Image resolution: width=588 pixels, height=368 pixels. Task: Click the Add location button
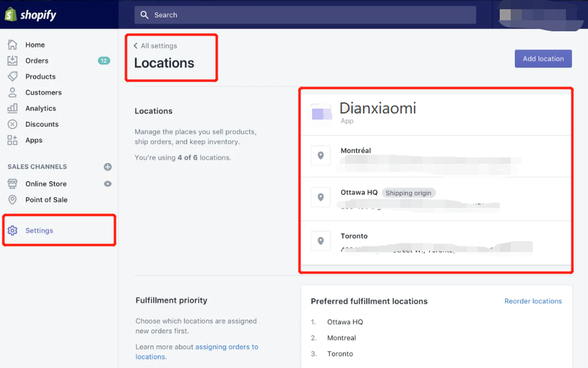(543, 58)
